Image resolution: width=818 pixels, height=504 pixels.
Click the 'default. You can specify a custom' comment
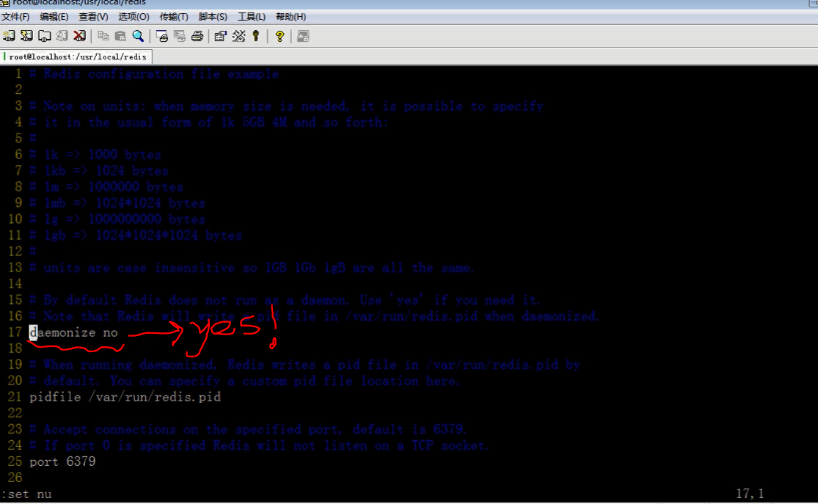(x=245, y=381)
